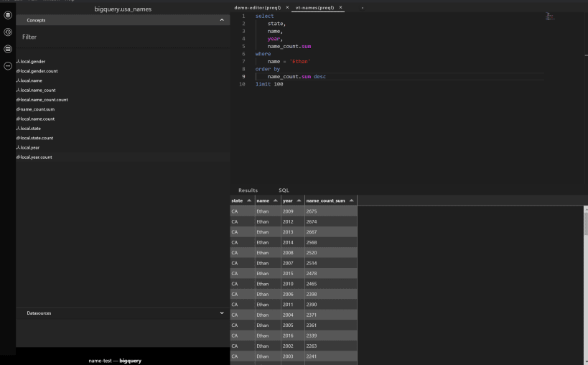Image resolution: width=588 pixels, height=365 pixels.
Task: Click the editor minimap thumbnail
Action: pos(551,16)
